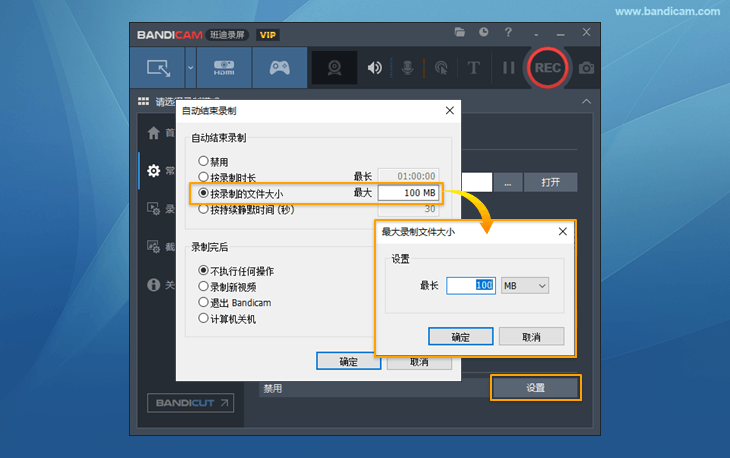Select HDMI device recording mode

pos(224,67)
